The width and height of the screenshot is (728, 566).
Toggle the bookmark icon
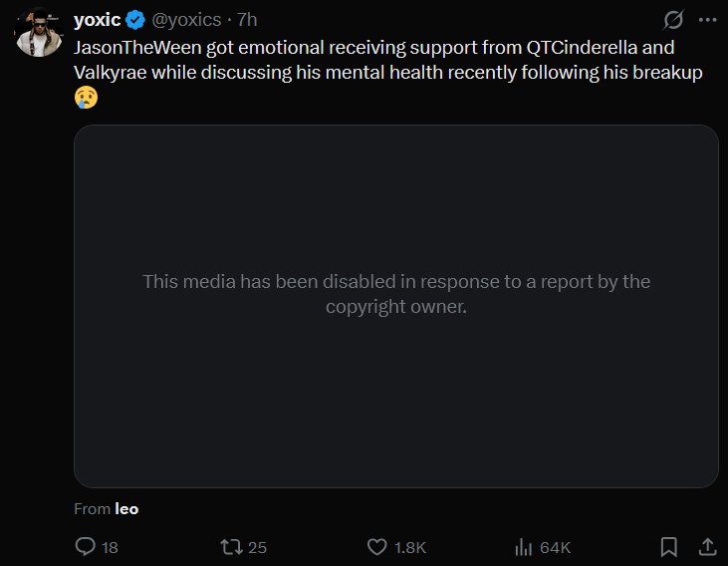pos(669,547)
